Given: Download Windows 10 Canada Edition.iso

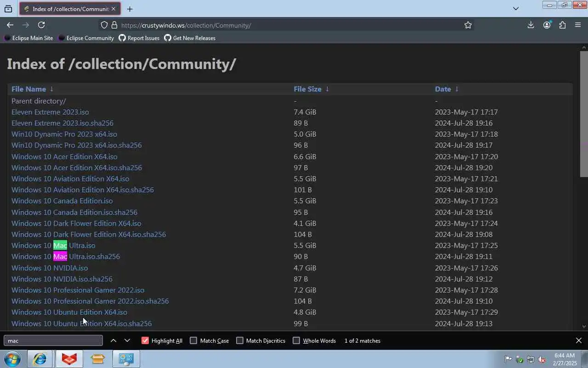Looking at the screenshot, I should click(x=62, y=201).
